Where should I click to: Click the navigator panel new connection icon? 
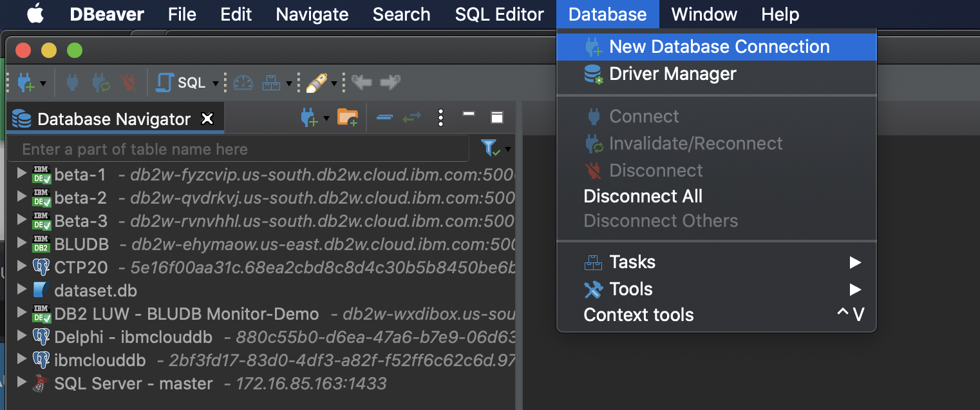point(309,117)
